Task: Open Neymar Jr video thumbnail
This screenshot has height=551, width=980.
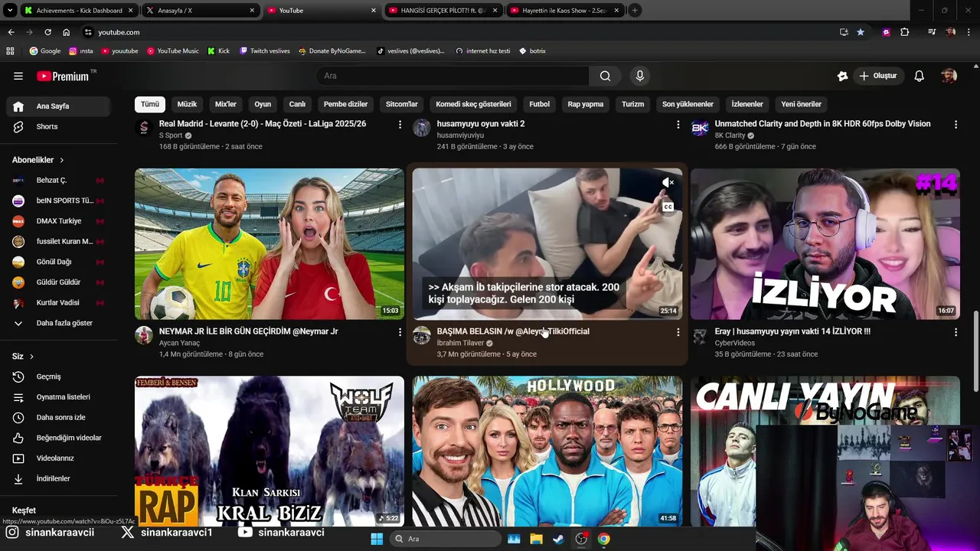Action: click(269, 244)
